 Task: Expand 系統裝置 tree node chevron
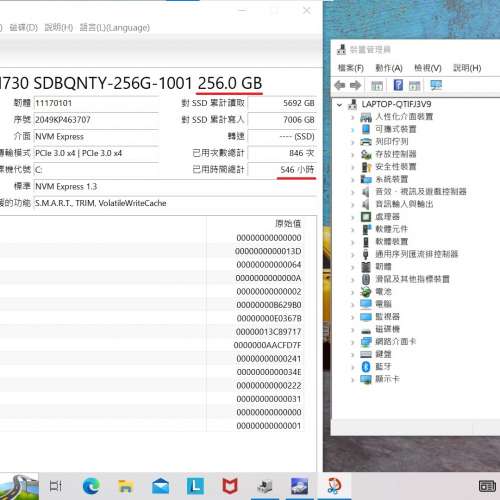(352, 179)
